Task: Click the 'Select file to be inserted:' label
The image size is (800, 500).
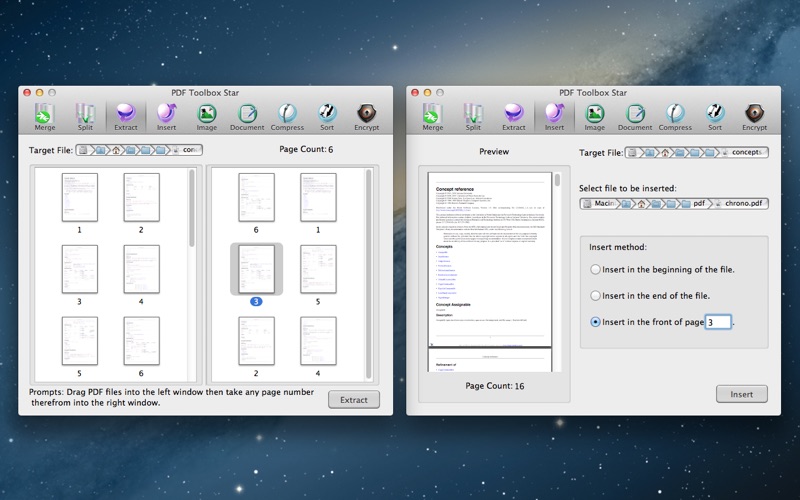Action: point(628,188)
